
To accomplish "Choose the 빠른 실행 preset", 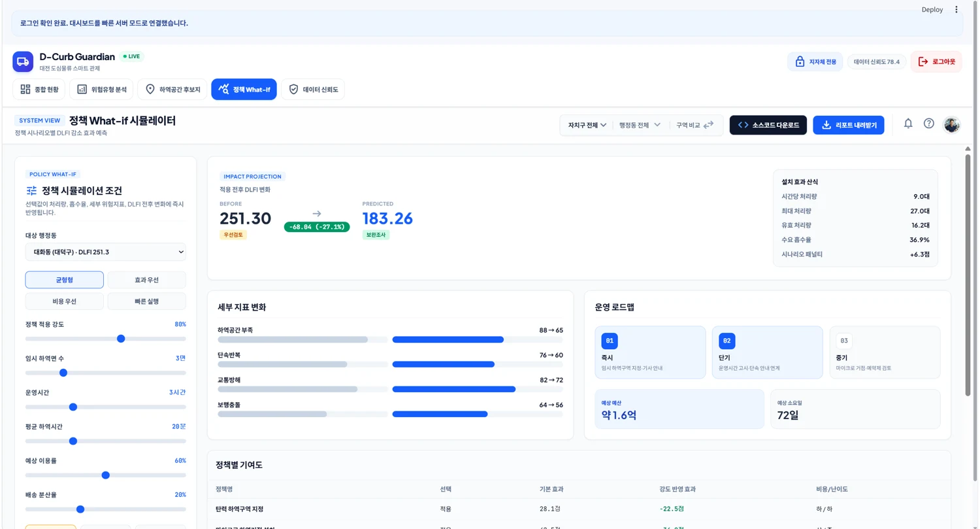I will point(146,301).
